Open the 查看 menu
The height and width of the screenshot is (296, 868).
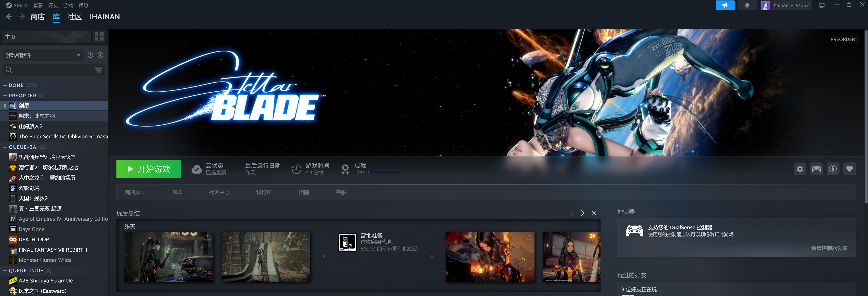[38, 5]
